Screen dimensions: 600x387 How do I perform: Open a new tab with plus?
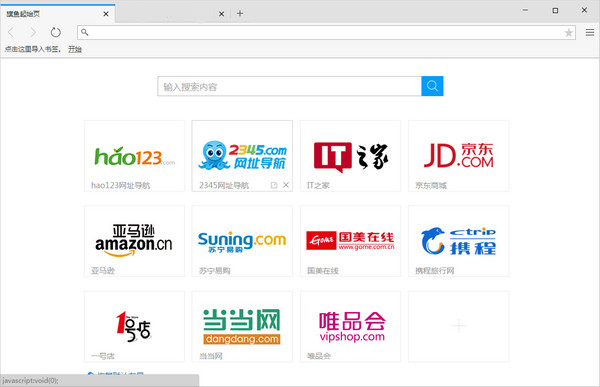240,13
